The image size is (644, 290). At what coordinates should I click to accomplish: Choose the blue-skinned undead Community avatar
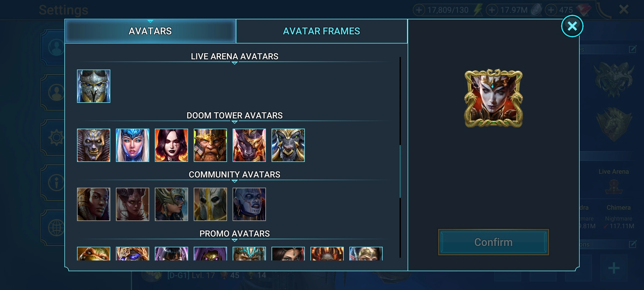(x=249, y=204)
